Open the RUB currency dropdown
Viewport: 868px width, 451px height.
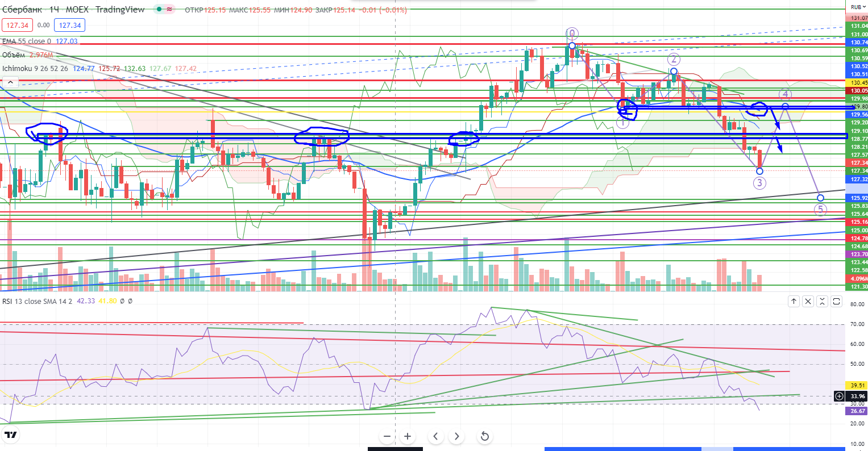coord(857,7)
